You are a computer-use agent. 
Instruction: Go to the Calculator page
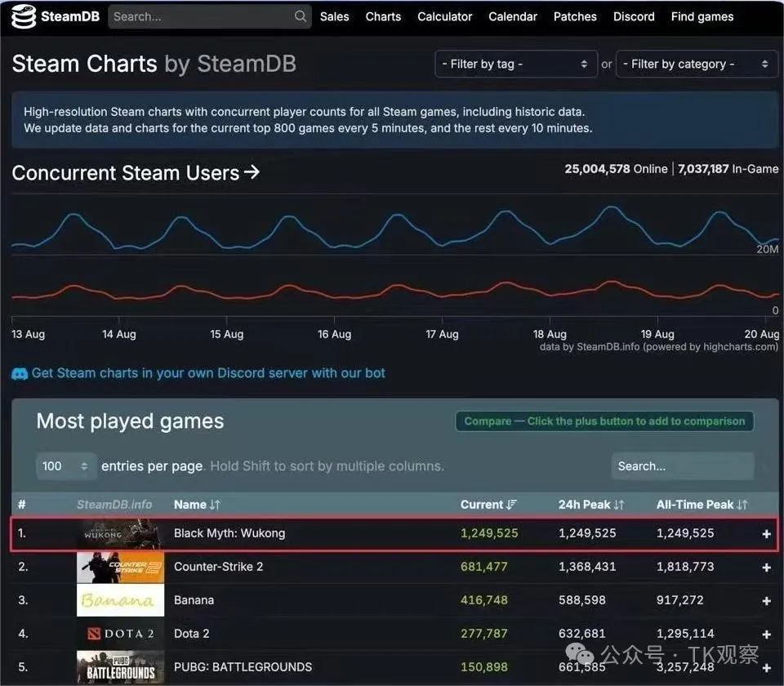444,16
